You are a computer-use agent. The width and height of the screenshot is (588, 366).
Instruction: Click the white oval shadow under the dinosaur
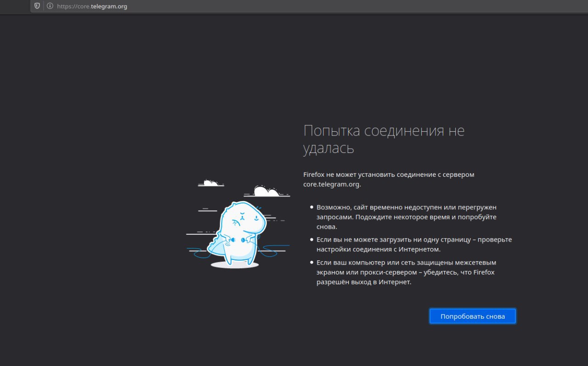click(x=235, y=265)
